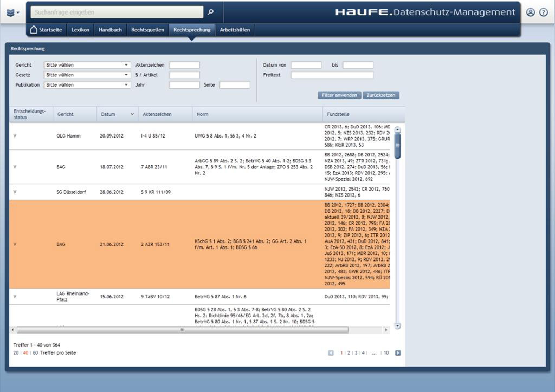Click the table scroll up arrow
This screenshot has width=555, height=392.
397,130
